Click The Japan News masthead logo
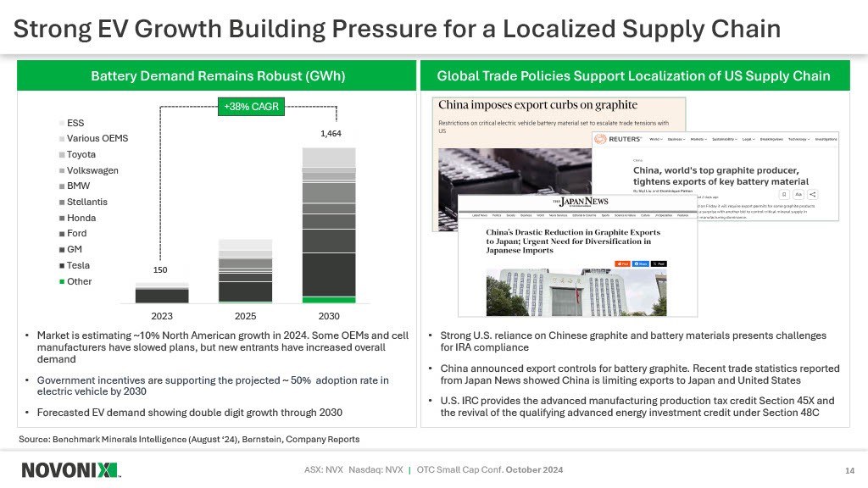 pos(581,202)
